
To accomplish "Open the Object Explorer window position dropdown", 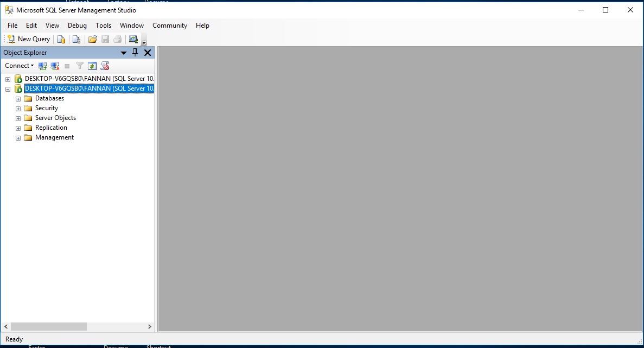I will coord(123,53).
